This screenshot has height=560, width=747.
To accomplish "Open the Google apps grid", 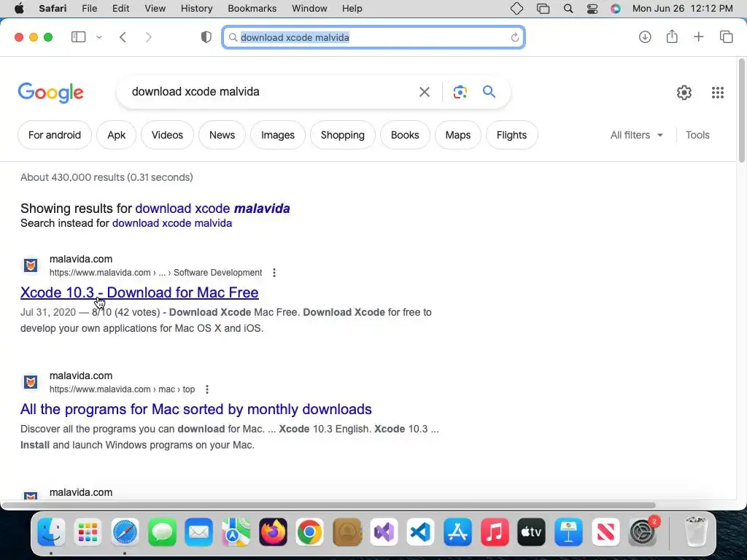I will pyautogui.click(x=718, y=93).
